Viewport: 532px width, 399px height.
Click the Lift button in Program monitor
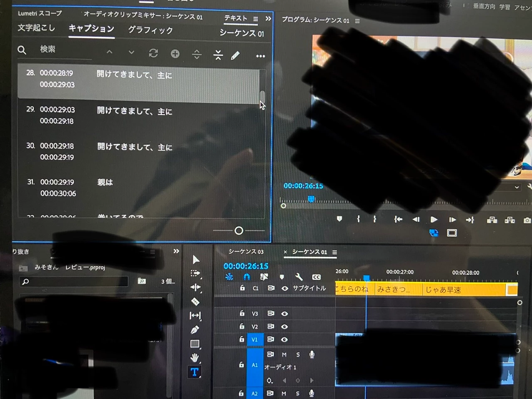(x=492, y=220)
